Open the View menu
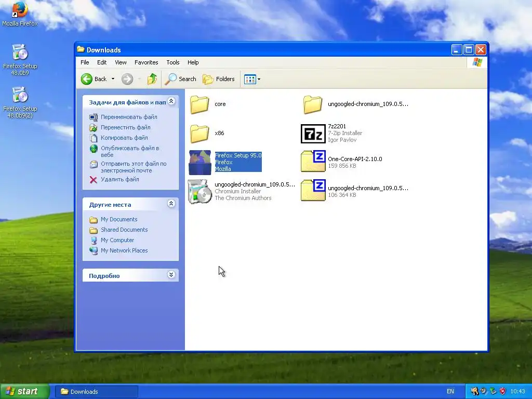 click(x=121, y=62)
